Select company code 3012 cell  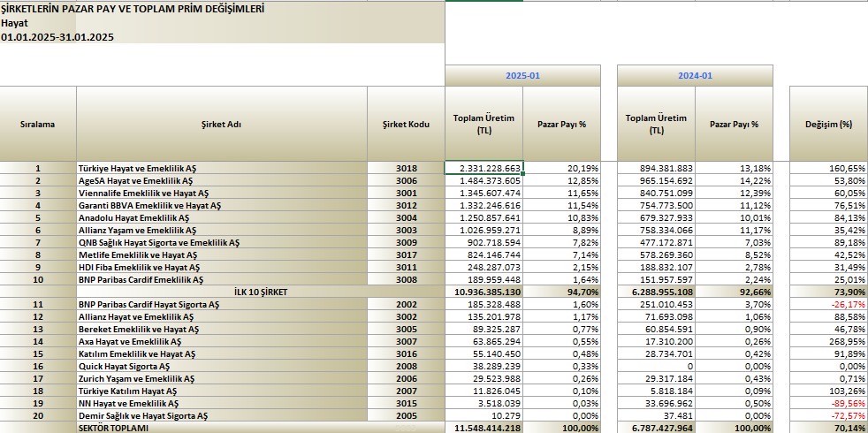[406, 205]
